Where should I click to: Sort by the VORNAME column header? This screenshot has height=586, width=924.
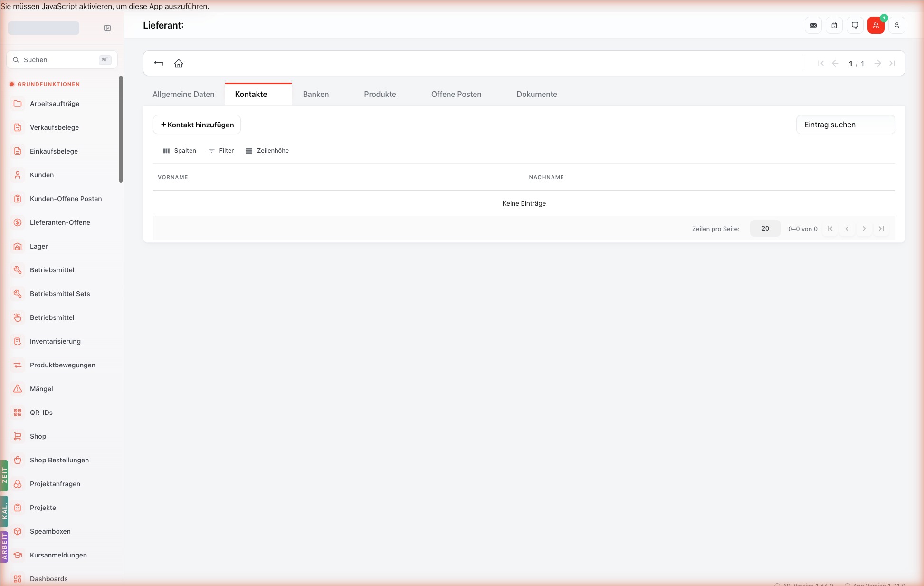pyautogui.click(x=173, y=177)
